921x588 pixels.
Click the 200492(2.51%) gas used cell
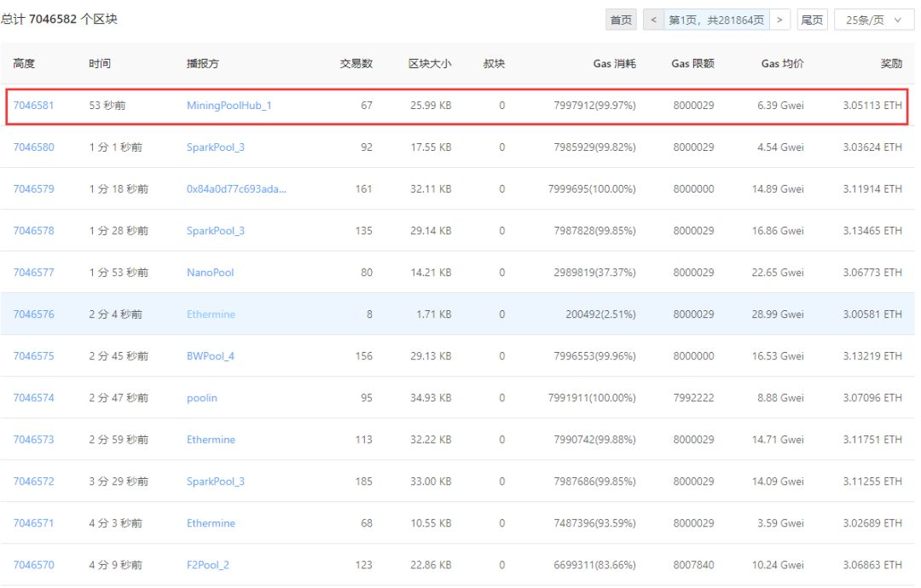point(600,314)
